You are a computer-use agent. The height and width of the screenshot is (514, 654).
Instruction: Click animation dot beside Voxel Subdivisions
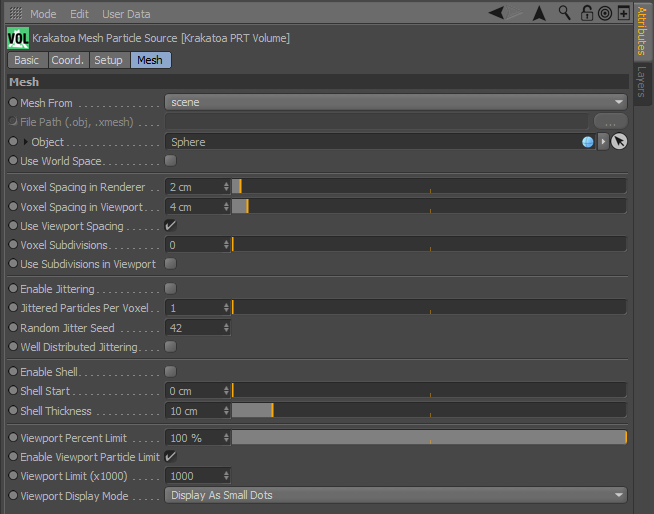click(x=13, y=244)
